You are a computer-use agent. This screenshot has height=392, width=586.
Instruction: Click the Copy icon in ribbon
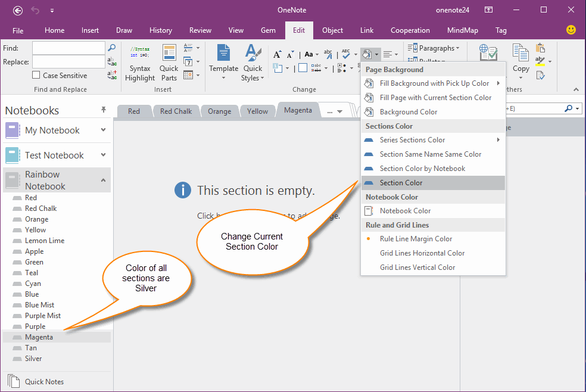pyautogui.click(x=520, y=52)
